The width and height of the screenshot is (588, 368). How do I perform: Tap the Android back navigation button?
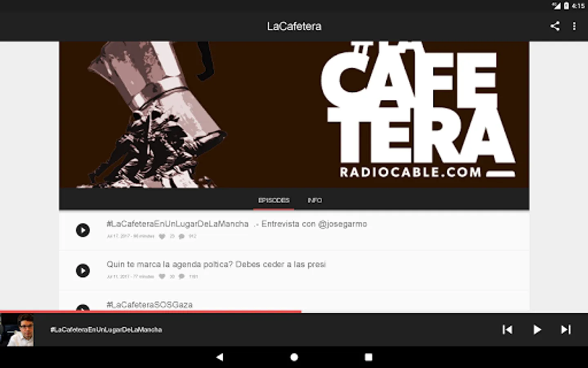(x=220, y=357)
